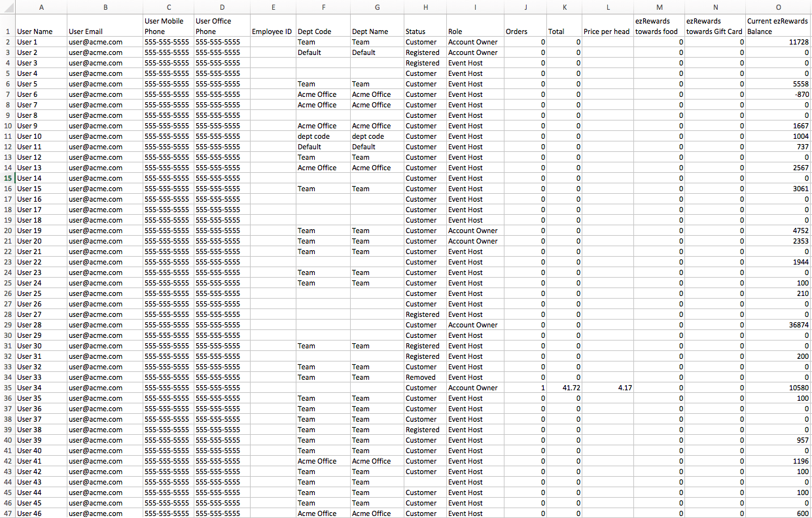Click the 'Total' header cell

pos(565,26)
